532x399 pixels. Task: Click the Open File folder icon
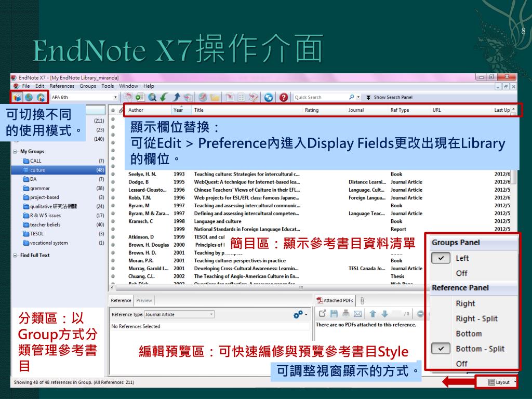click(215, 97)
